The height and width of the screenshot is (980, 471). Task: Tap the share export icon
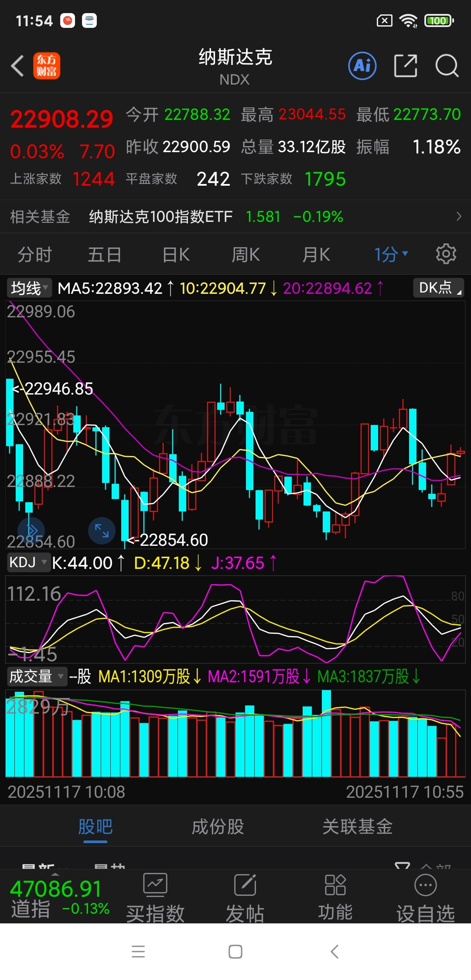click(406, 66)
